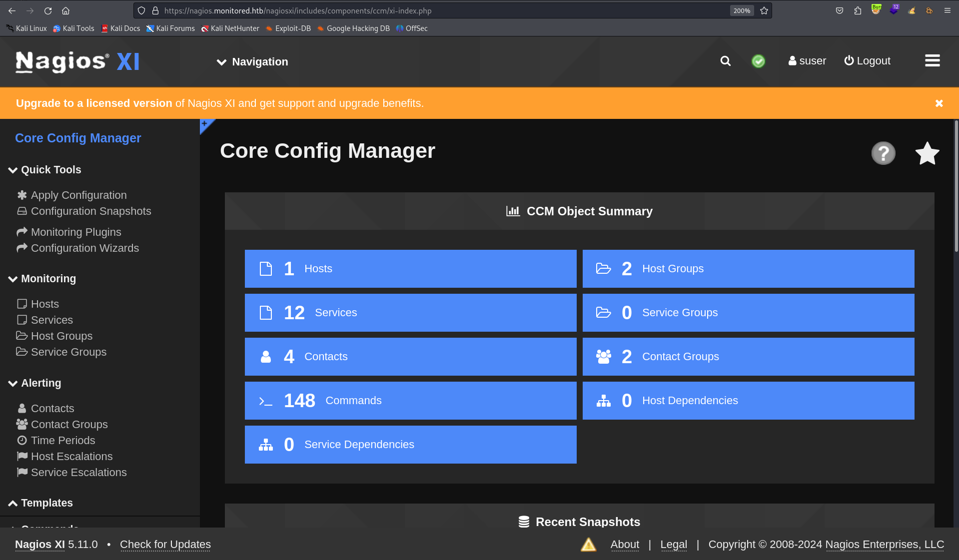Expand the Navigation dropdown
This screenshot has height=560, width=959.
(x=252, y=62)
